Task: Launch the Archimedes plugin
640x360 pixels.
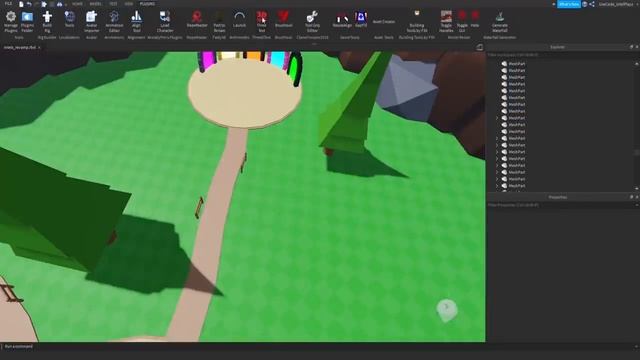Action: [x=239, y=20]
